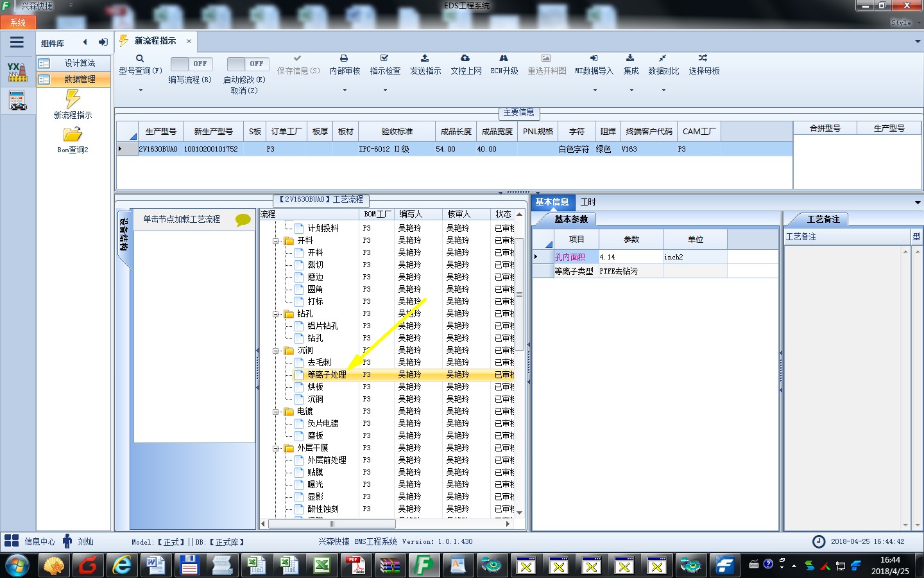
Task: Click the 集成 download icon
Action: 631,58
